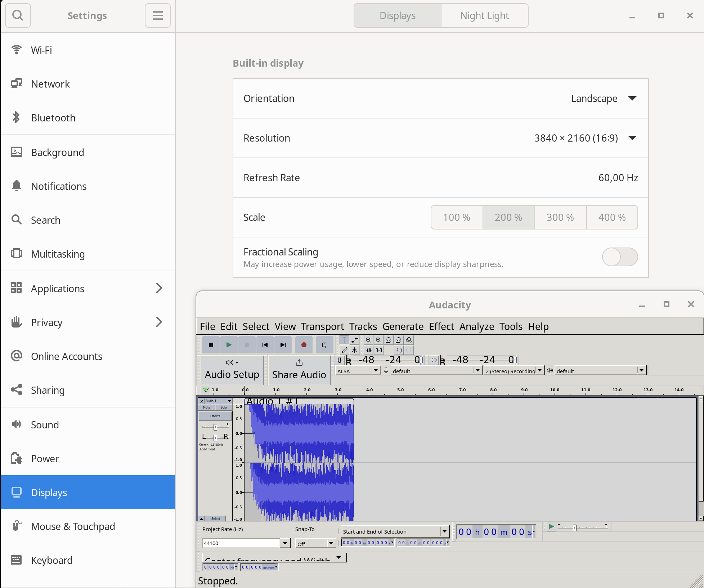
Task: Set display scale to 300 %
Action: click(x=560, y=217)
